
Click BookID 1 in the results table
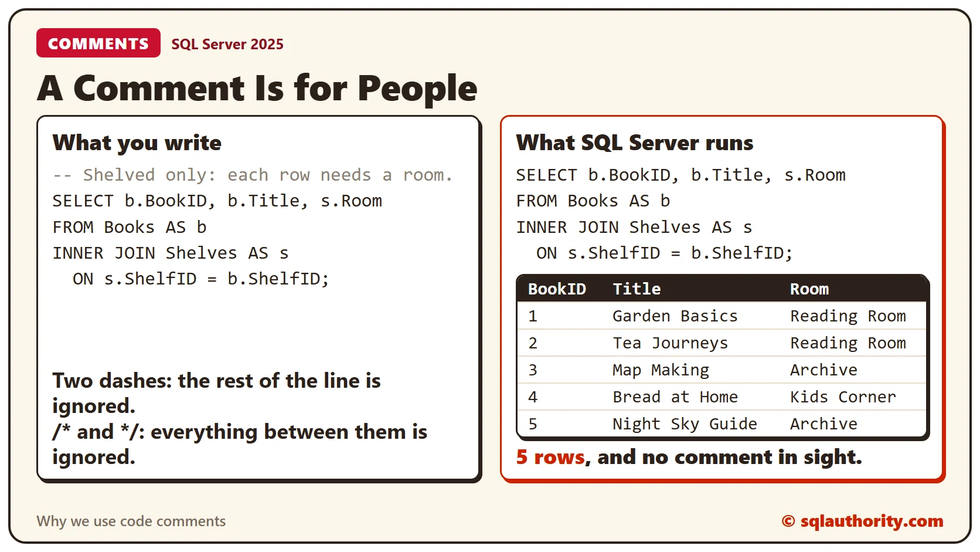[533, 316]
